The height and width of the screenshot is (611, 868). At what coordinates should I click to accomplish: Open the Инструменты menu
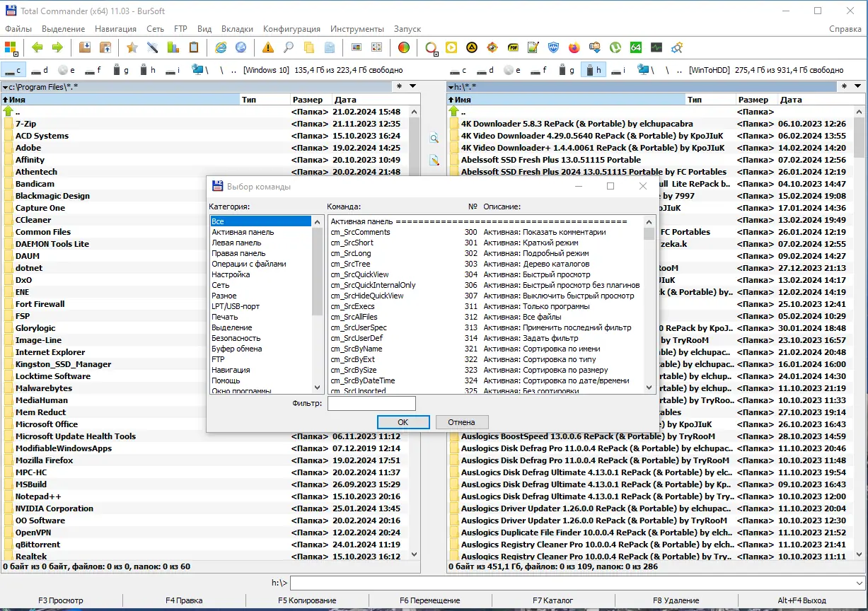(x=357, y=29)
